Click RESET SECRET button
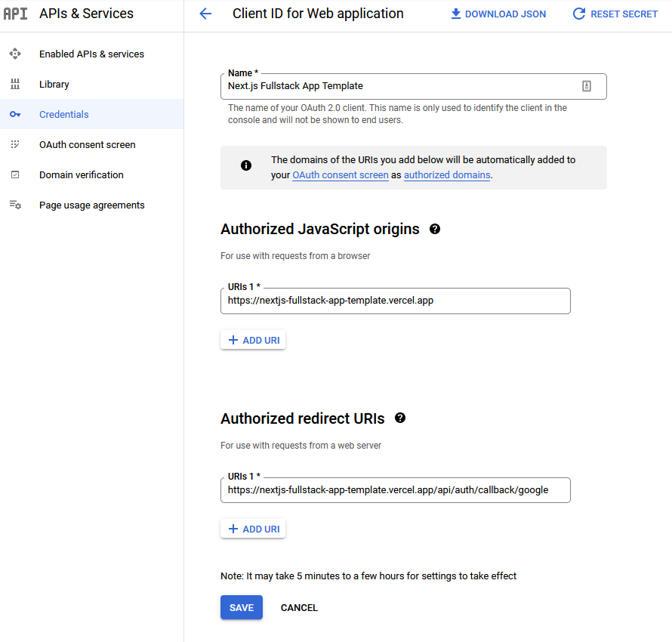Image resolution: width=672 pixels, height=642 pixels. point(615,14)
